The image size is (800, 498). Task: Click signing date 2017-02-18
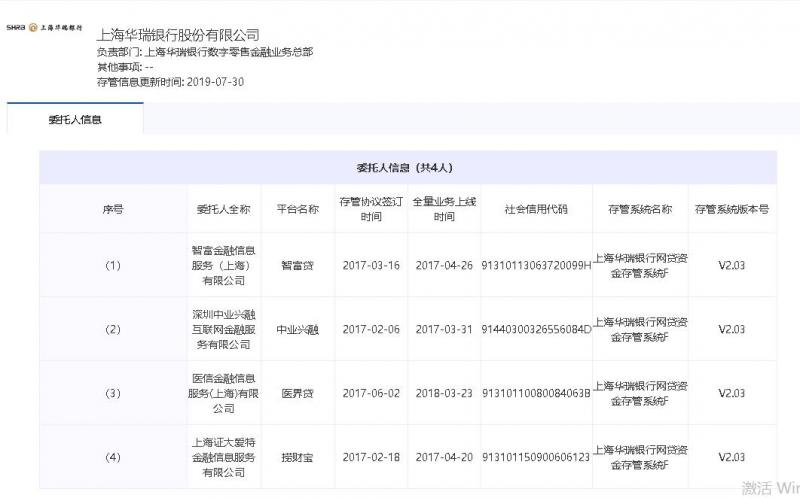coord(371,457)
